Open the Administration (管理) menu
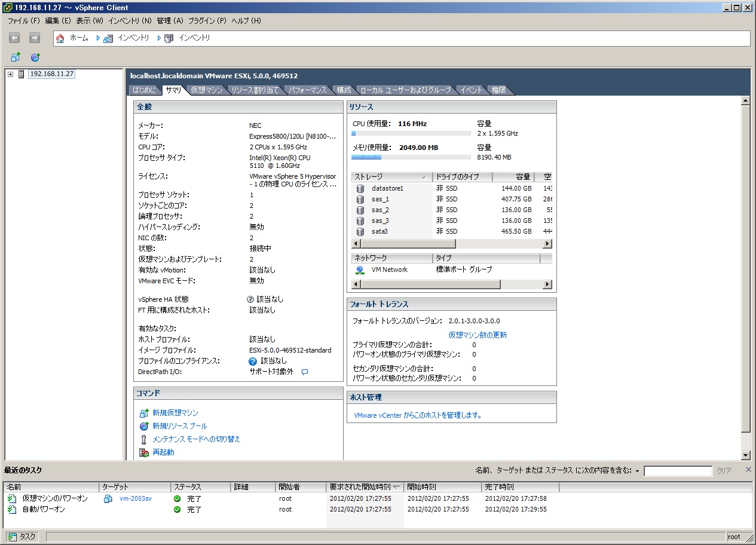Viewport: 756px width, 545px height. click(x=170, y=20)
